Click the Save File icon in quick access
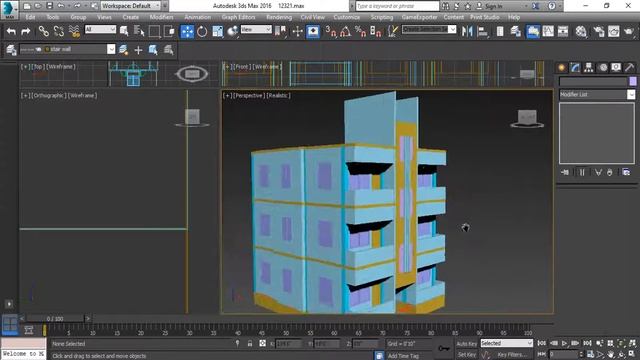The width and height of the screenshot is (640, 360). click(x=49, y=6)
